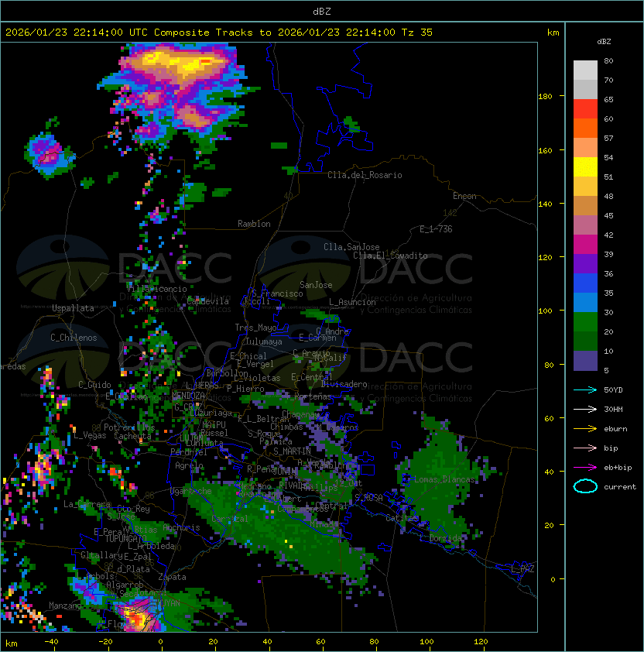Screen dimensions: 644x652
Task: Click the white 30HM track arrow
Action: (x=585, y=409)
